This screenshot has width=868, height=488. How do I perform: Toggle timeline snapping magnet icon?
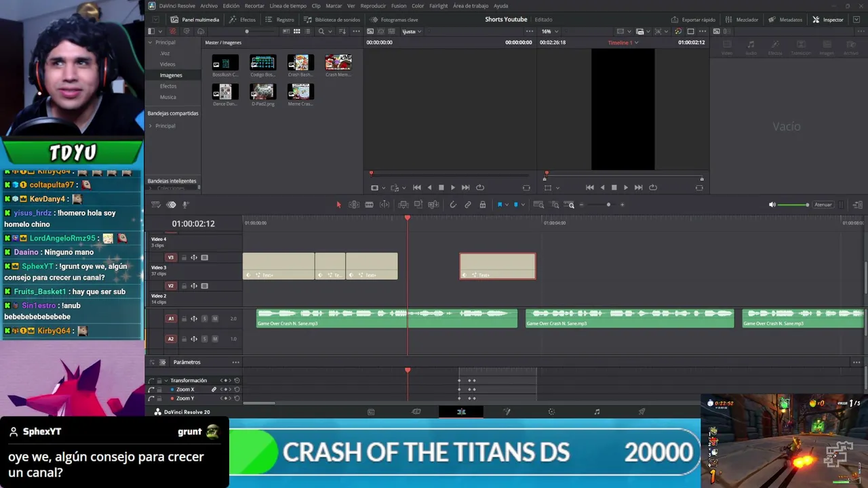coord(453,205)
